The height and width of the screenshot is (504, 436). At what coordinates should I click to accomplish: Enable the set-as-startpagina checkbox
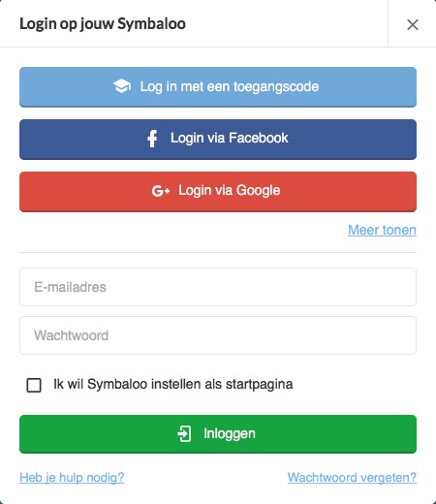tap(34, 385)
